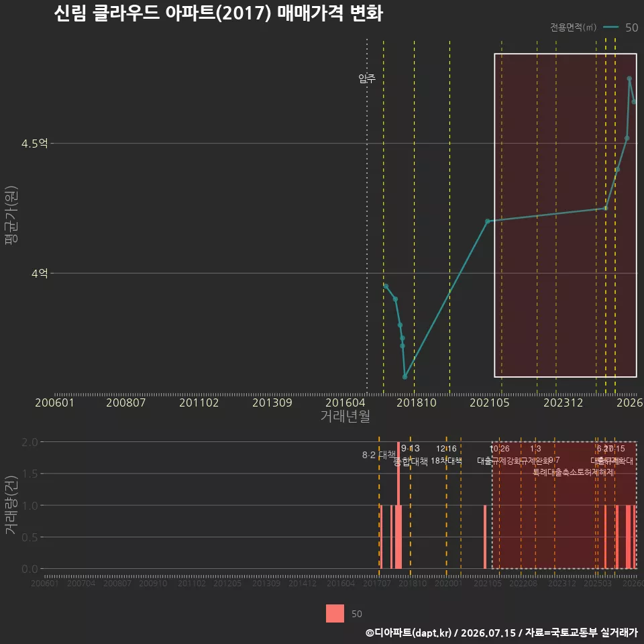Click the teal line legend marker beside 50
Viewport: 644px width, 644px height.
[610, 27]
